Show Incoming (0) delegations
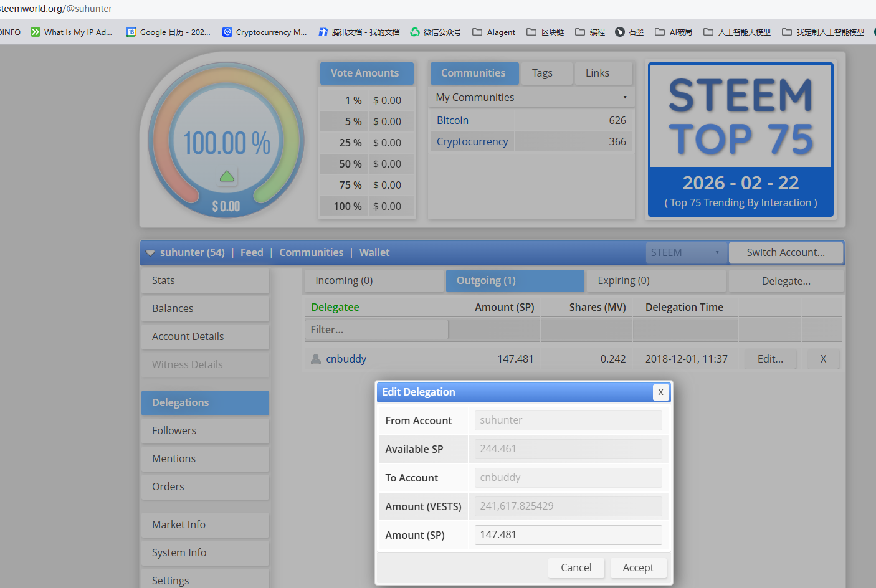876x588 pixels. click(374, 280)
